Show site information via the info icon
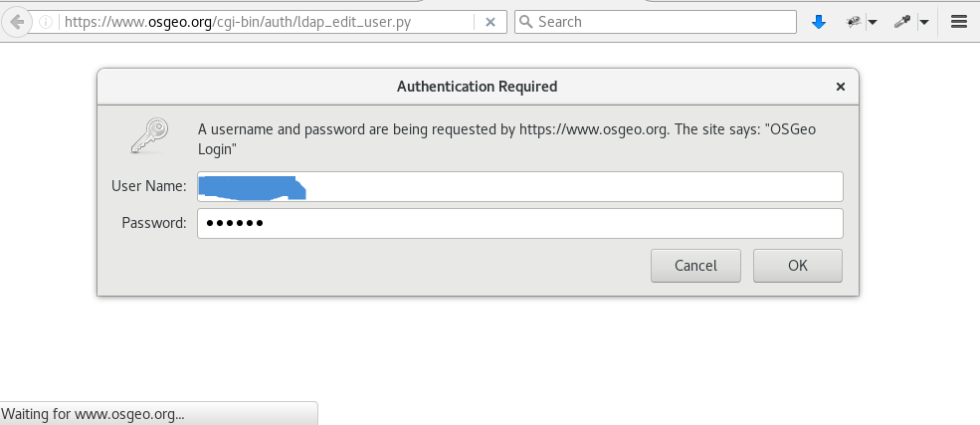Viewport: 980px width, 425px height. point(46,21)
